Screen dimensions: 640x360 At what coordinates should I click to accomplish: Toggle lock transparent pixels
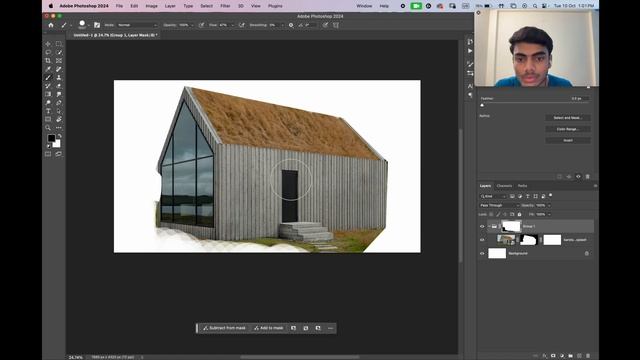pyautogui.click(x=491, y=214)
